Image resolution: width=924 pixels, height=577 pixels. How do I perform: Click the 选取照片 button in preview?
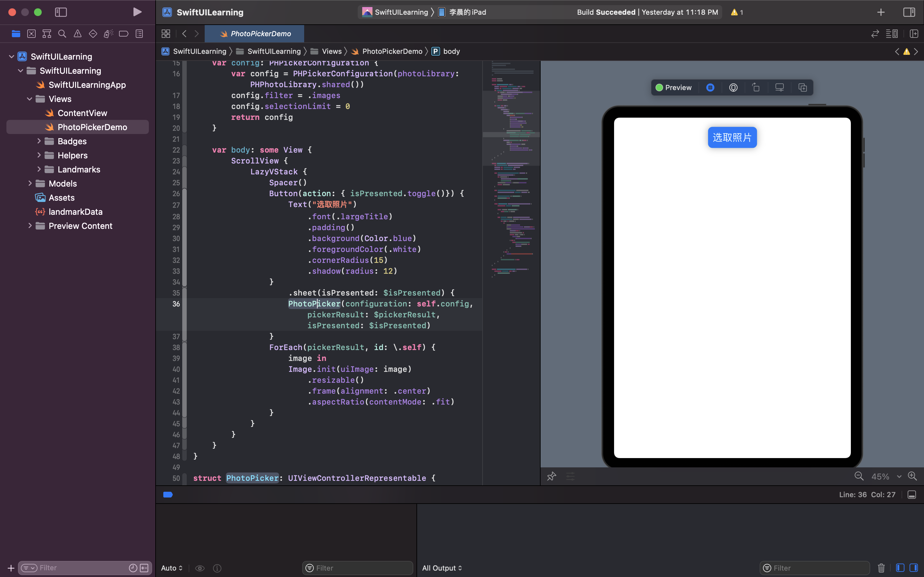pos(732,137)
